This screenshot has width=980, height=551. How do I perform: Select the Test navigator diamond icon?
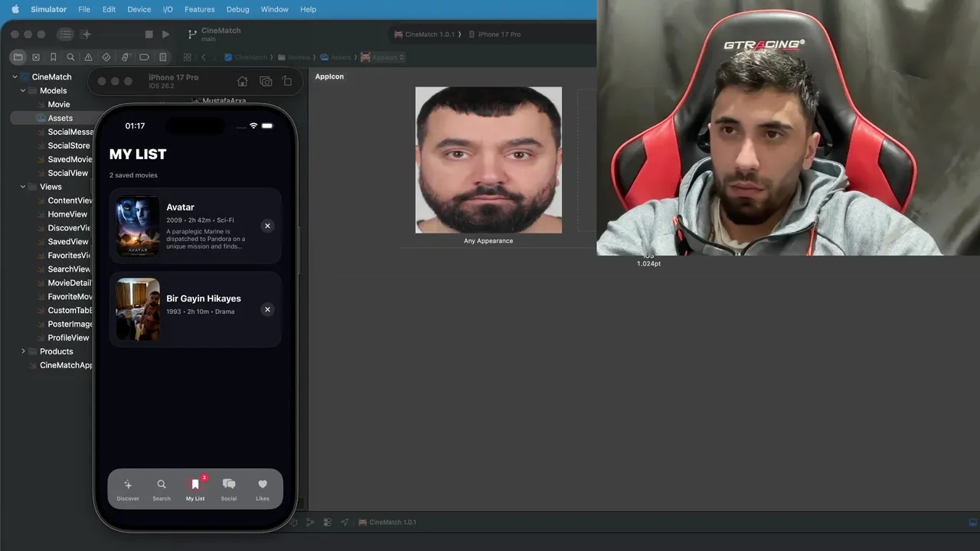pyautogui.click(x=106, y=57)
